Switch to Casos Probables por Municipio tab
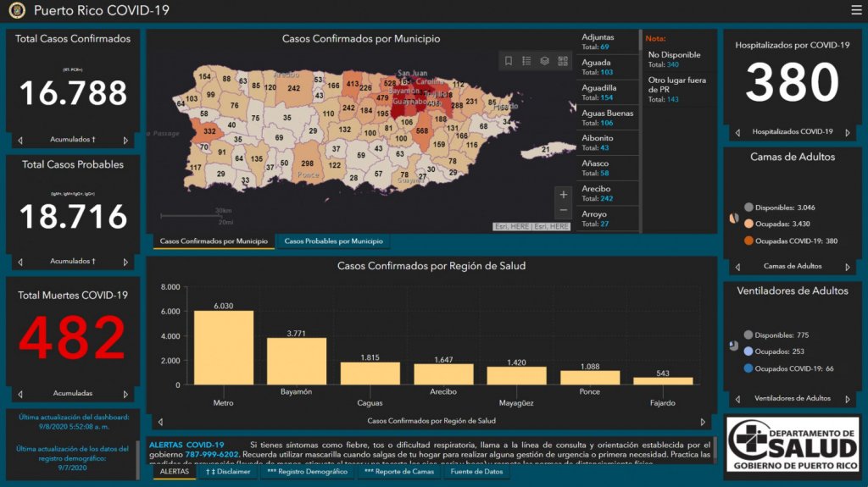Image resolution: width=868 pixels, height=487 pixels. tap(333, 241)
